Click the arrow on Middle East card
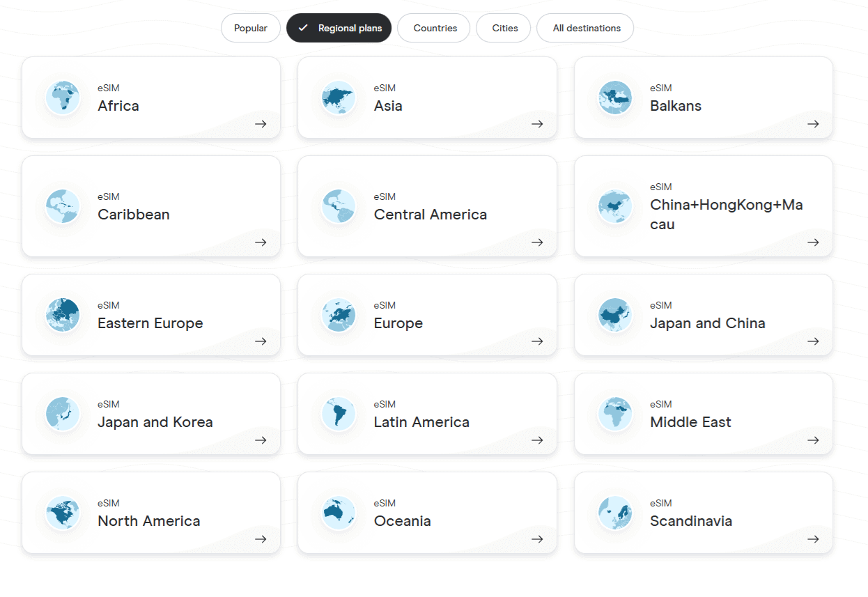Screen dimensions: 868x597 (813, 440)
